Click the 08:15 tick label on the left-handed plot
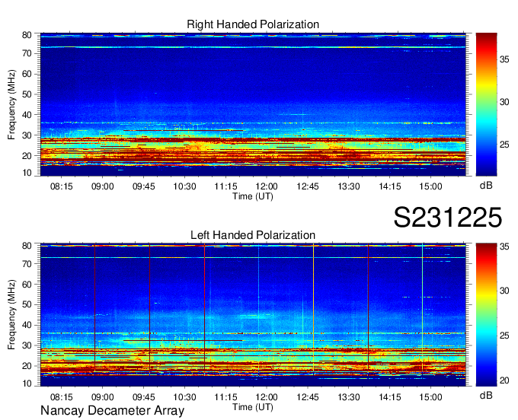This screenshot has height=420, width=518. pyautogui.click(x=62, y=397)
